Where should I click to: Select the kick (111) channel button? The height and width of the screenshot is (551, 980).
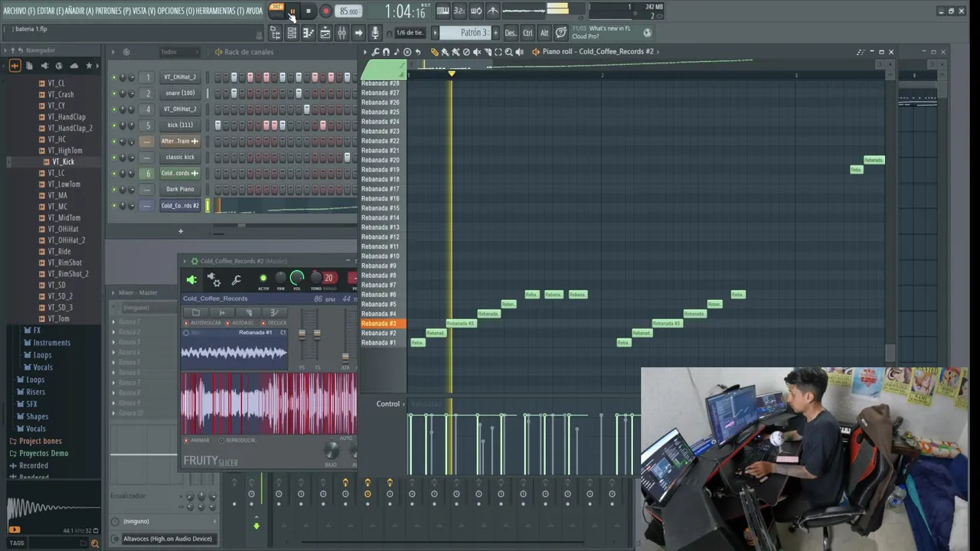[x=180, y=126]
